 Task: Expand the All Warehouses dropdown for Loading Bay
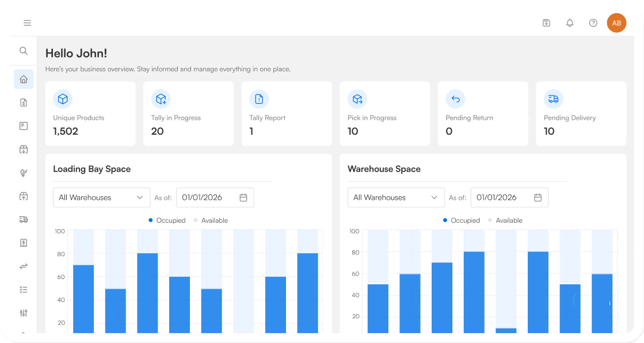pyautogui.click(x=101, y=197)
